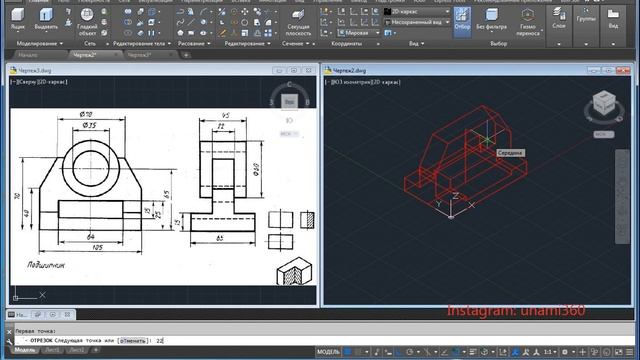Open the 1:1 annotation scale dropdown
The height and width of the screenshot is (360, 640).
click(550, 352)
